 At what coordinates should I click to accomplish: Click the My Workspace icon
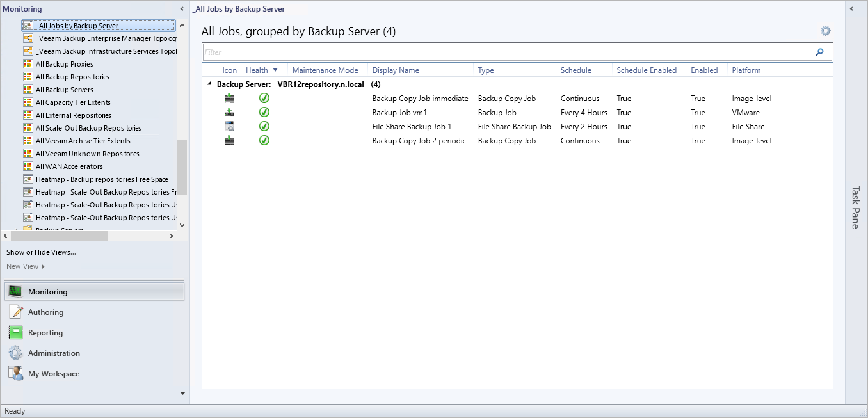pos(16,374)
